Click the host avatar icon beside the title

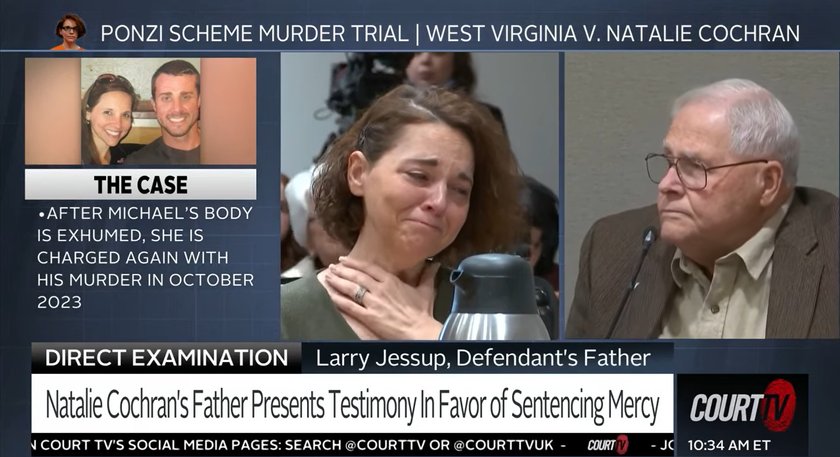[70, 32]
